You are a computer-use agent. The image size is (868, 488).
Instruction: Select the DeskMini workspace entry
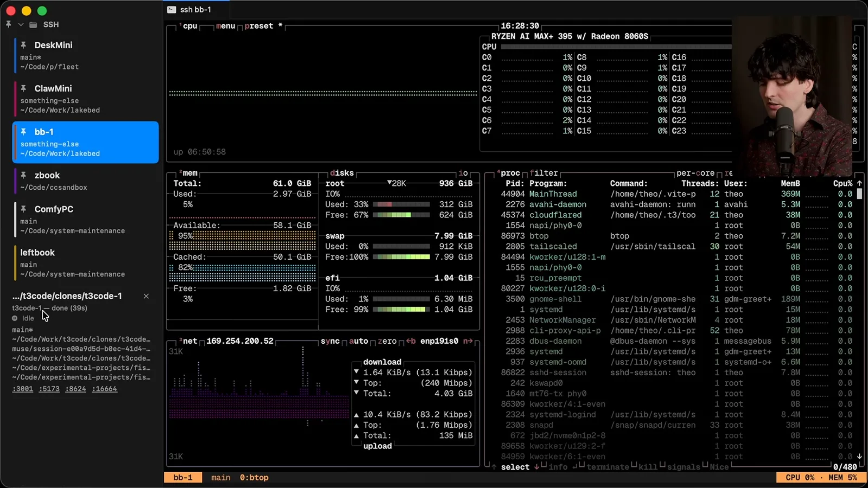(86, 55)
